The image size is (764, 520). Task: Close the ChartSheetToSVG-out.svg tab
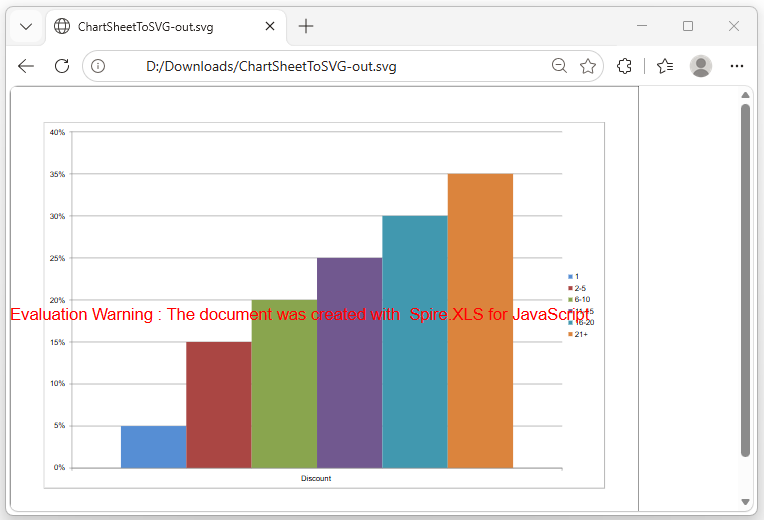(x=270, y=26)
